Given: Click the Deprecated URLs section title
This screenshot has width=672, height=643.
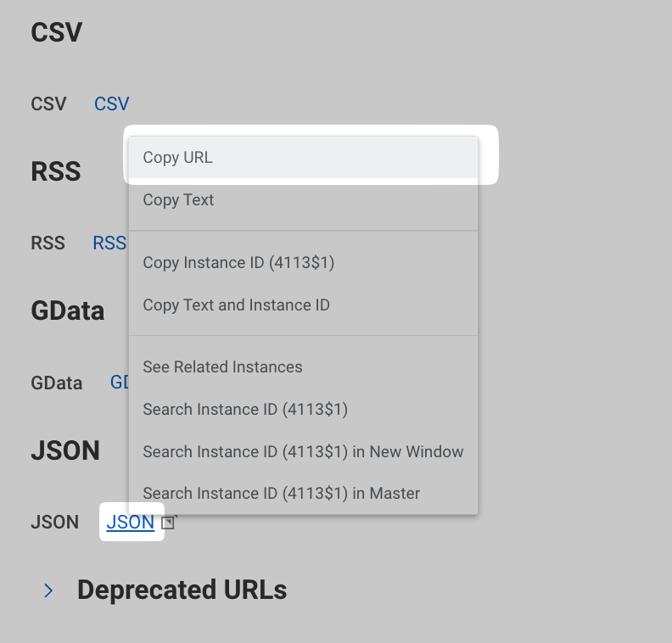Looking at the screenshot, I should coord(182,590).
